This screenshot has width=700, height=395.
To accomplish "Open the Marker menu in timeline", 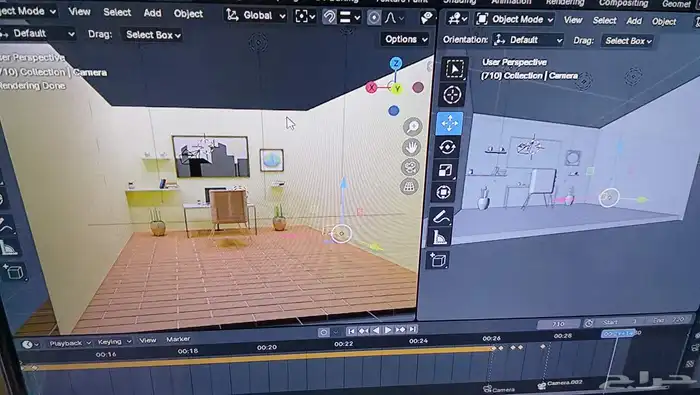I will click(x=178, y=339).
